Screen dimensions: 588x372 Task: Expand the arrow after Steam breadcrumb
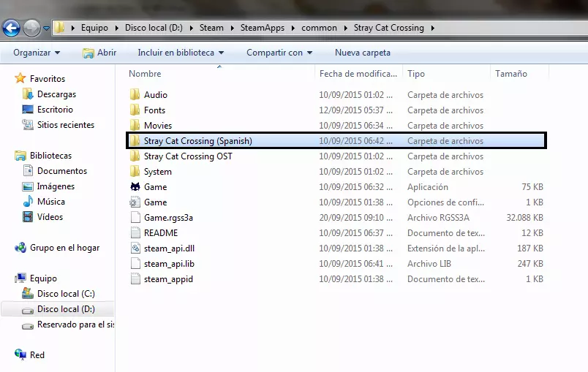[x=232, y=28]
